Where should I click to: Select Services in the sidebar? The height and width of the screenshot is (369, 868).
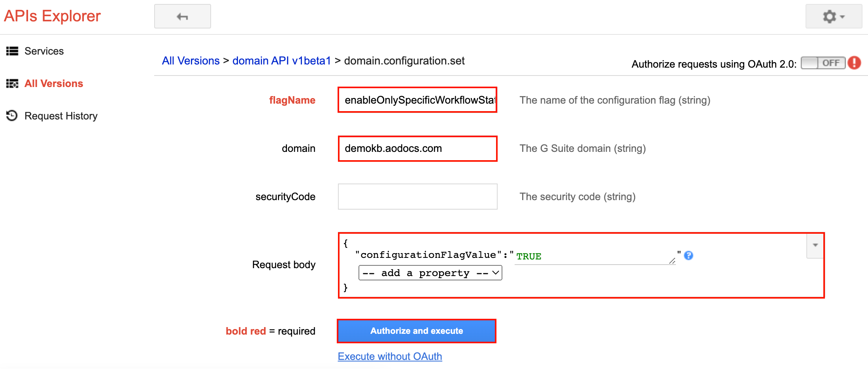[44, 51]
